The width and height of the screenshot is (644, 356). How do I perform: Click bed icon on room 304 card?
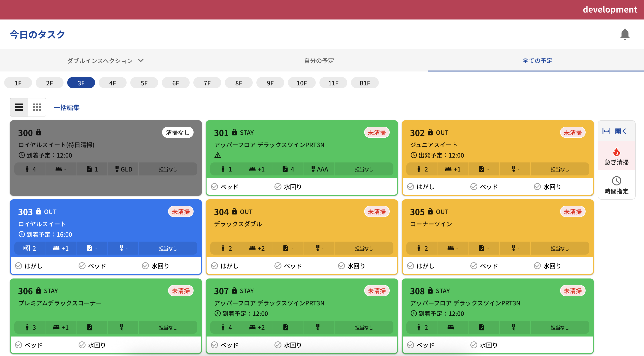tap(252, 248)
